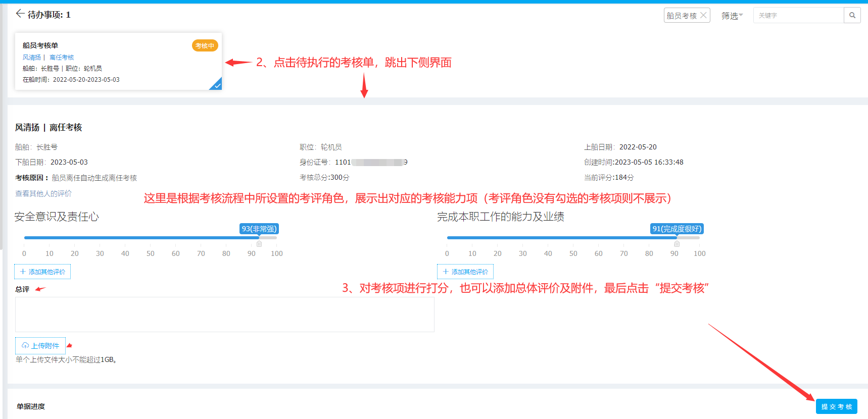Click the 船舶: 长胜号 detail text
Screen dimensions: 868x419
coord(36,147)
